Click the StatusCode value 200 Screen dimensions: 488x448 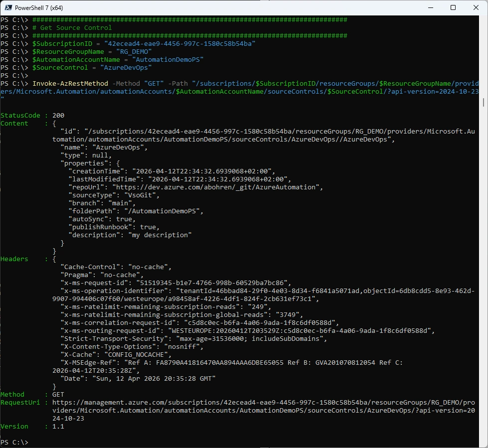tap(58, 116)
